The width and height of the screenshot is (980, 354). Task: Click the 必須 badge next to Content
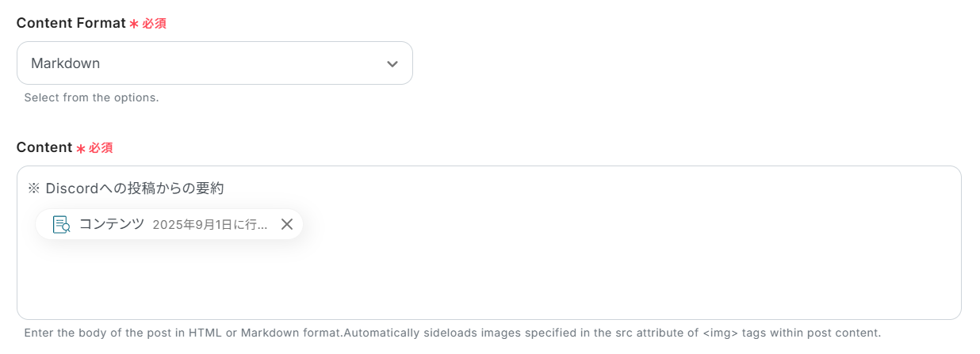(x=101, y=148)
